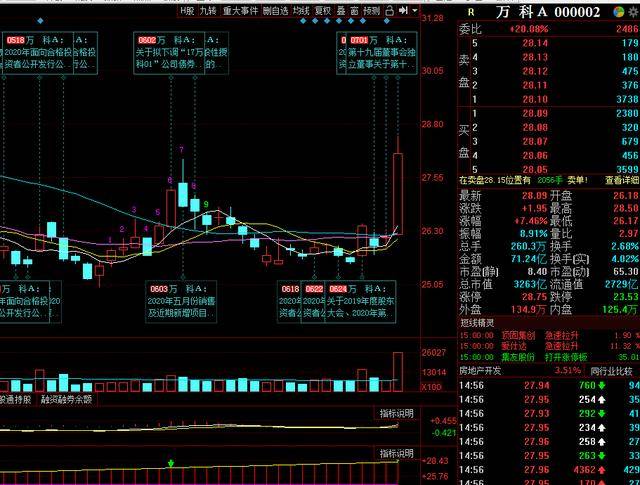Click the latest red volume bar
The height and width of the screenshot is (485, 640).
pos(398,372)
